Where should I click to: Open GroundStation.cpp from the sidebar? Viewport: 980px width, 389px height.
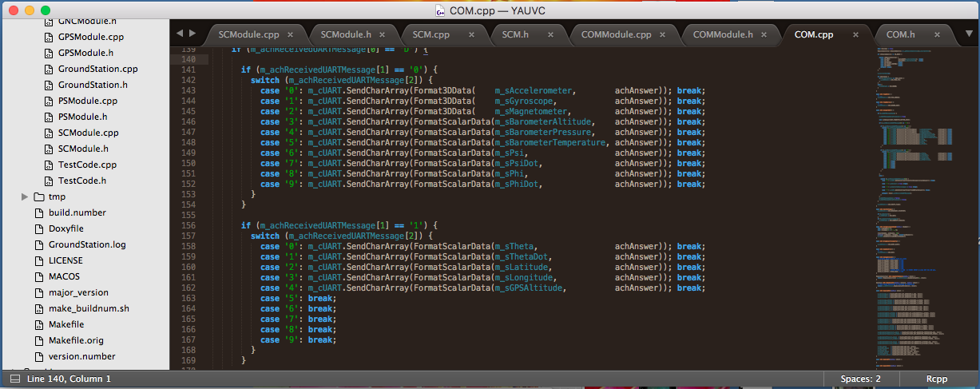(x=98, y=69)
